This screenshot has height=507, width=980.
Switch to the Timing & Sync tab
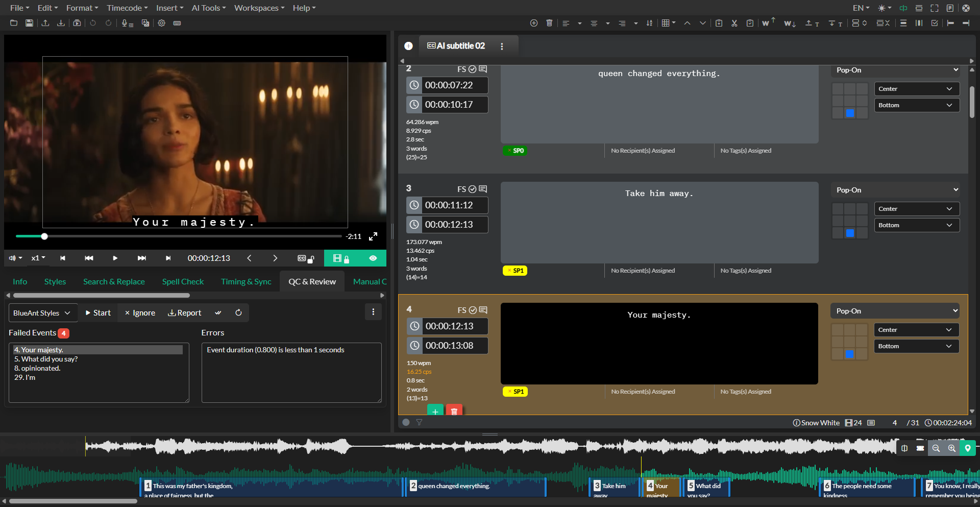(x=246, y=282)
